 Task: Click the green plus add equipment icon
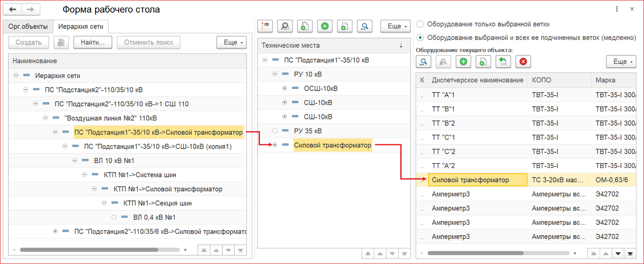coord(463,62)
